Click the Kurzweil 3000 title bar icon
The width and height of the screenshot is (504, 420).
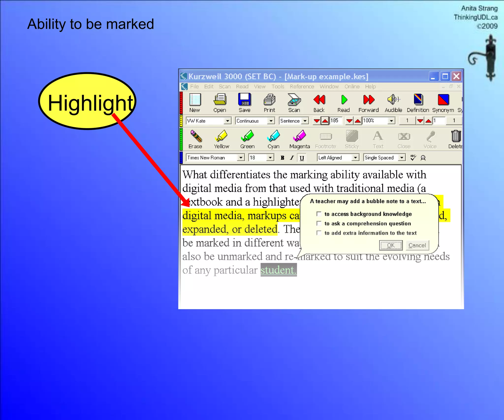click(184, 76)
